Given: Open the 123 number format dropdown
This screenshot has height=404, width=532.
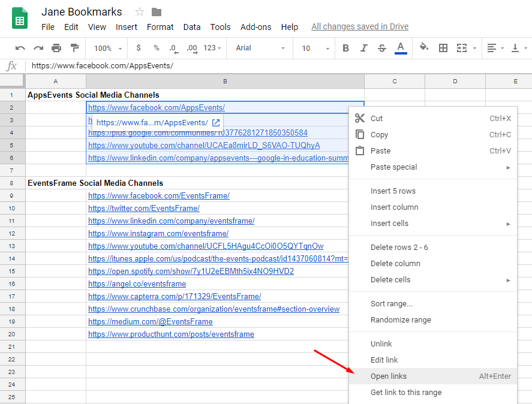Looking at the screenshot, I should (x=212, y=48).
